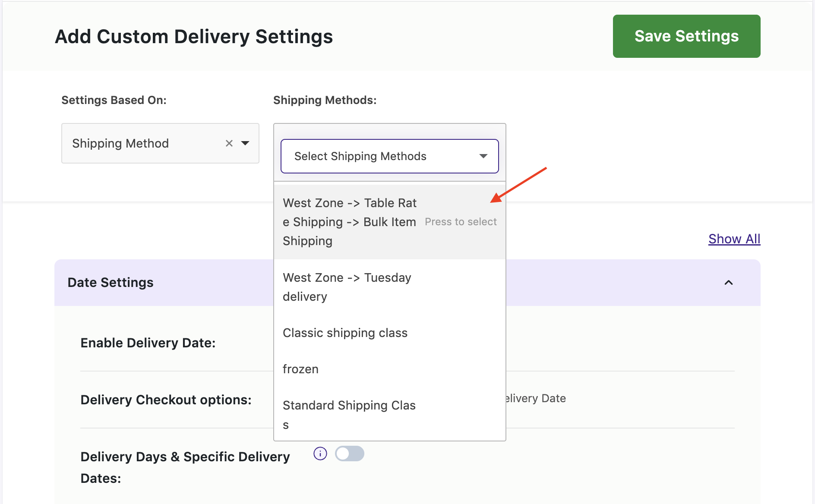Open the Show All link
This screenshot has height=504, width=815.
(x=734, y=239)
